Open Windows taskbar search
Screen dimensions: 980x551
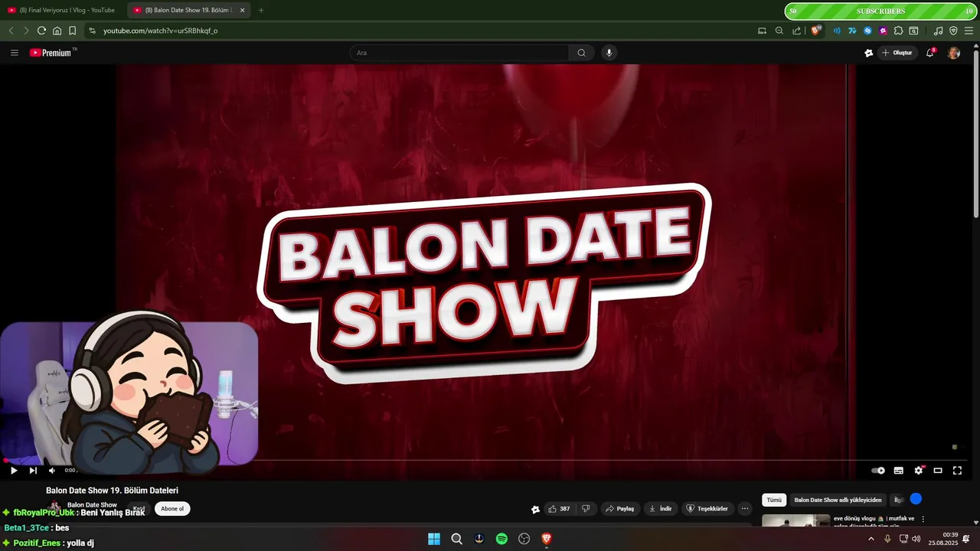click(x=457, y=539)
